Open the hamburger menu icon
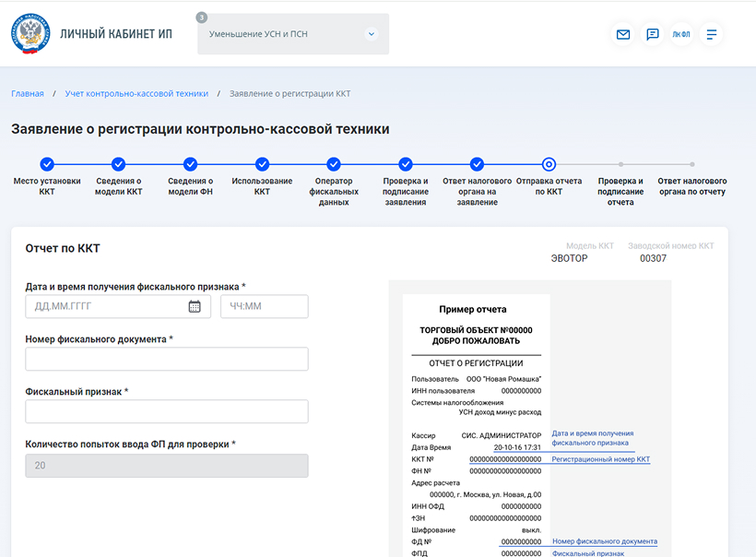Image resolution: width=756 pixels, height=557 pixels. [712, 35]
